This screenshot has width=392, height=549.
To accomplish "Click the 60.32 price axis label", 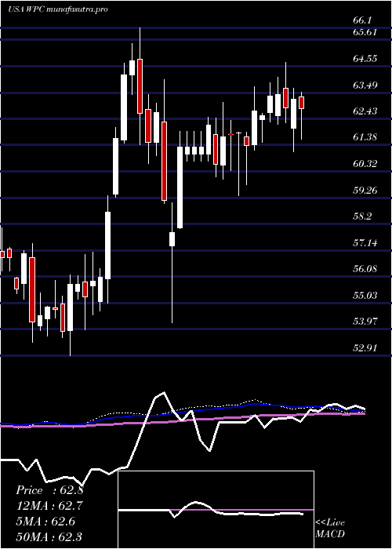I will coord(365,163).
